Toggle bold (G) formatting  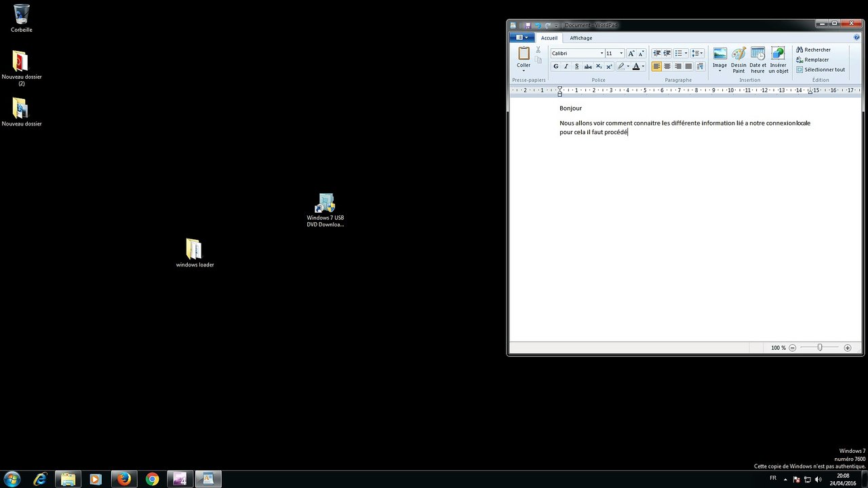click(x=556, y=66)
